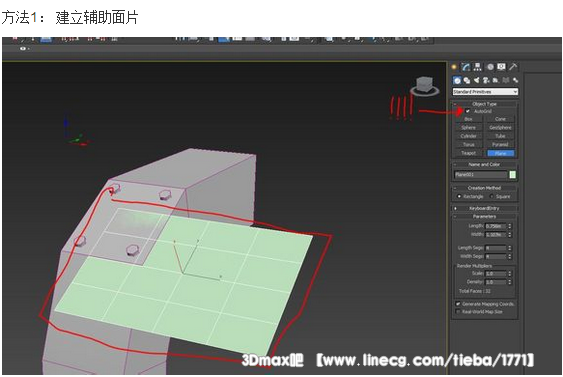Select the Lights category icon

[476, 80]
